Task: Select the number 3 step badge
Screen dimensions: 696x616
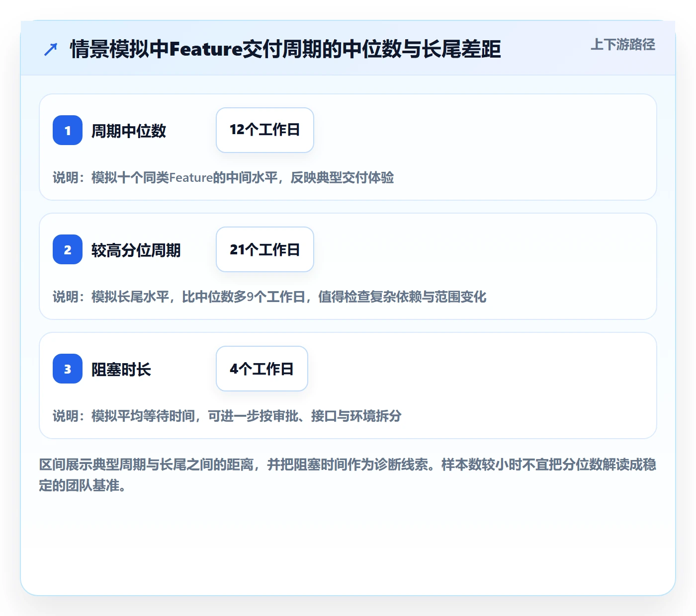Action: [x=68, y=369]
